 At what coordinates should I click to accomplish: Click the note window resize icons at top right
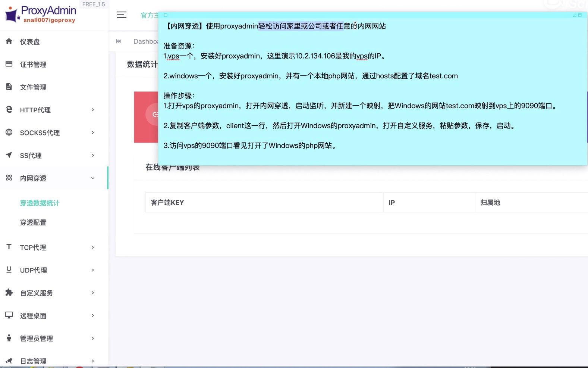coord(577,15)
